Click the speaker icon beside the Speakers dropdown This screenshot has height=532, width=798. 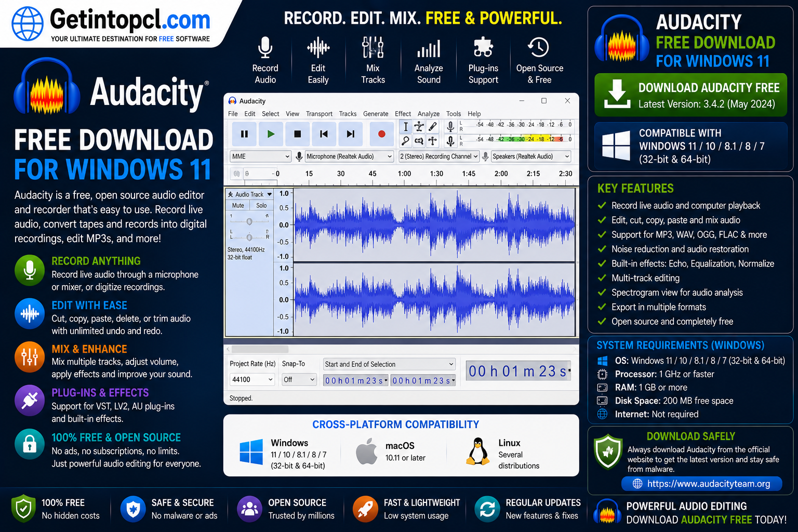(485, 156)
